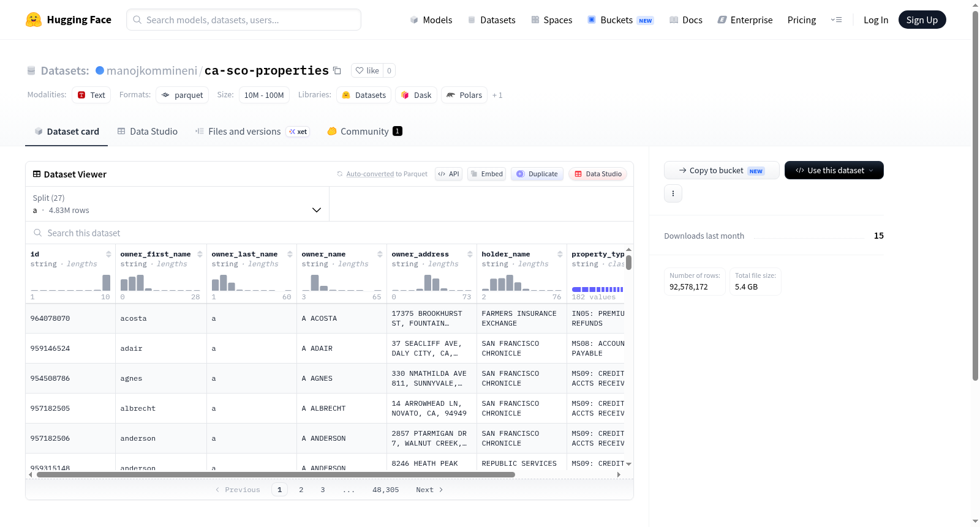Image resolution: width=980 pixels, height=527 pixels.
Task: Click the Previous page button
Action: [x=238, y=490]
